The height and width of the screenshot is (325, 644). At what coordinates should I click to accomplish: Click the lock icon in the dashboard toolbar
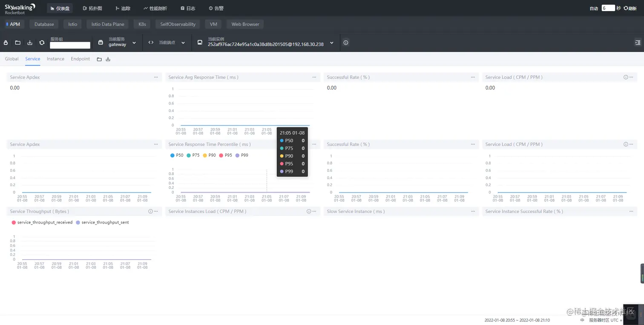point(6,43)
